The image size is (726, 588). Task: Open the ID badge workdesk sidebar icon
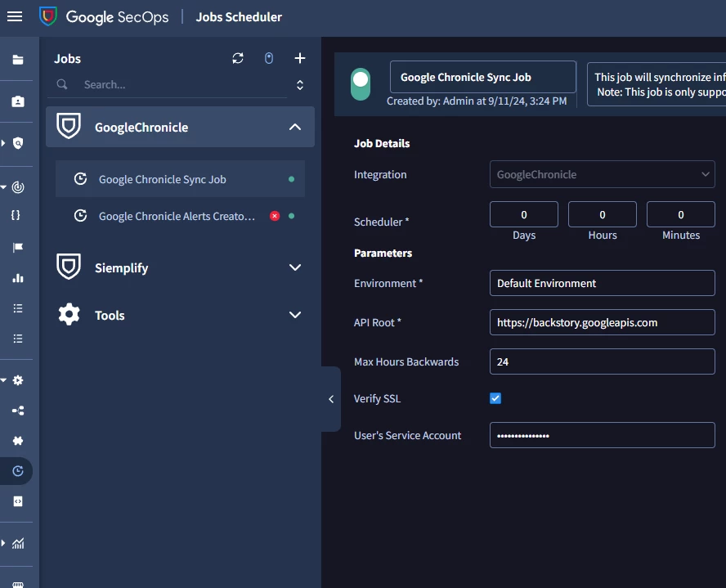pyautogui.click(x=18, y=101)
